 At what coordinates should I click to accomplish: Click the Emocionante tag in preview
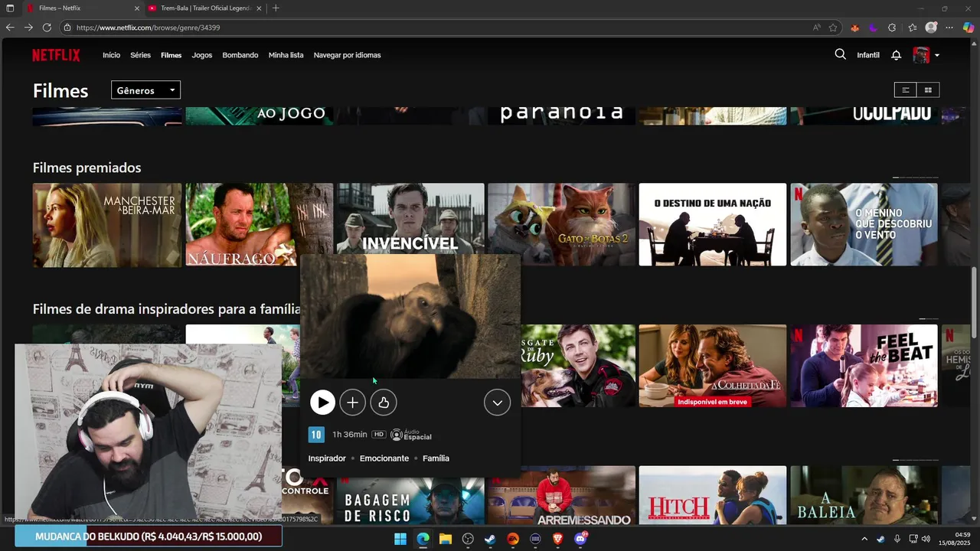click(x=384, y=458)
